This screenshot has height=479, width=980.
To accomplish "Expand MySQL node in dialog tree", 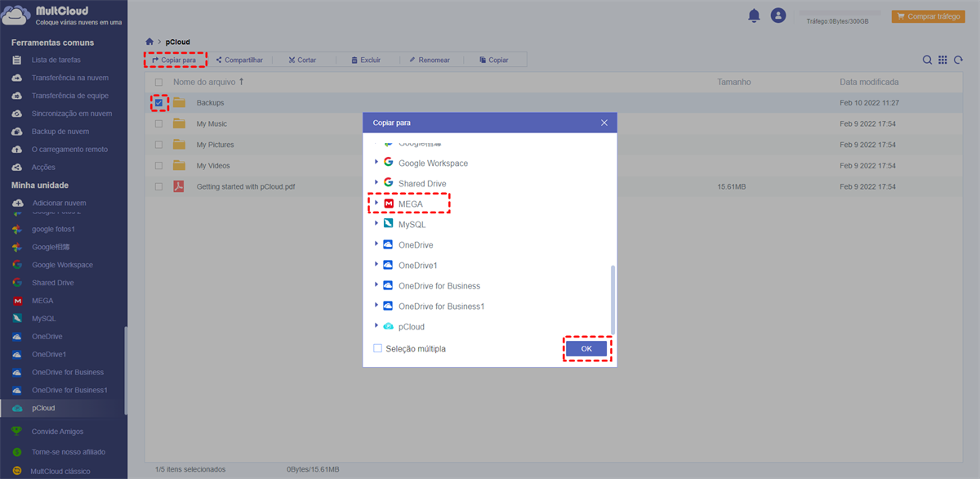I will click(376, 223).
